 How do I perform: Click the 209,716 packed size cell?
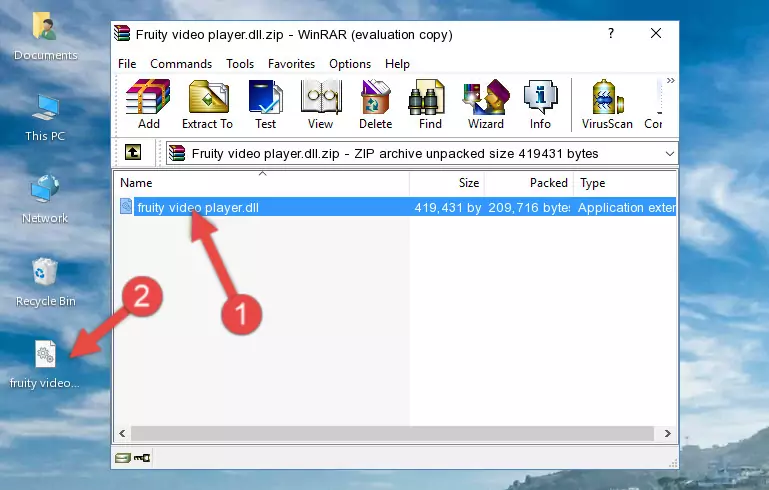529,207
